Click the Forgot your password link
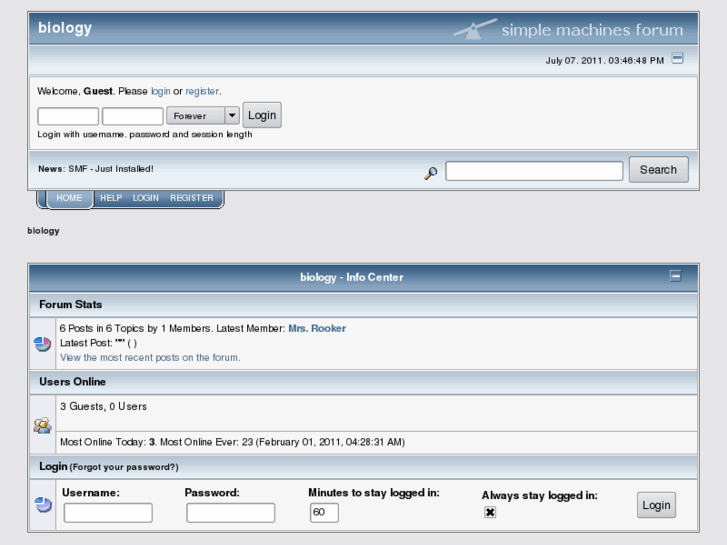 (x=124, y=467)
